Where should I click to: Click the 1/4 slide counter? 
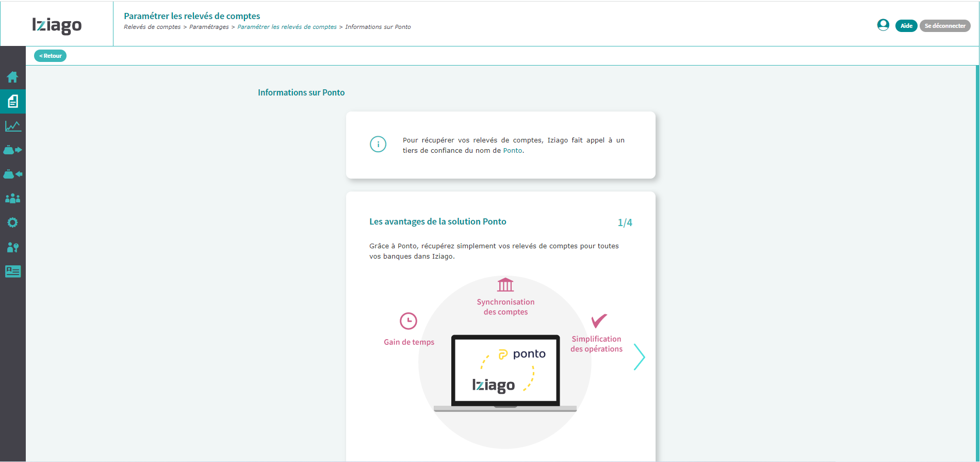(625, 222)
